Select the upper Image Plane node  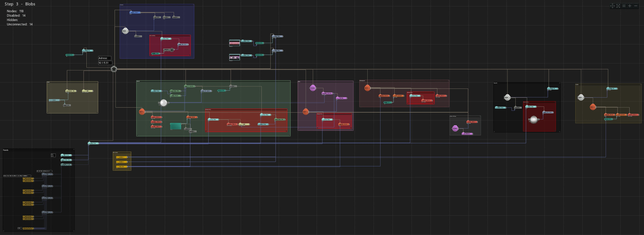click(277, 36)
